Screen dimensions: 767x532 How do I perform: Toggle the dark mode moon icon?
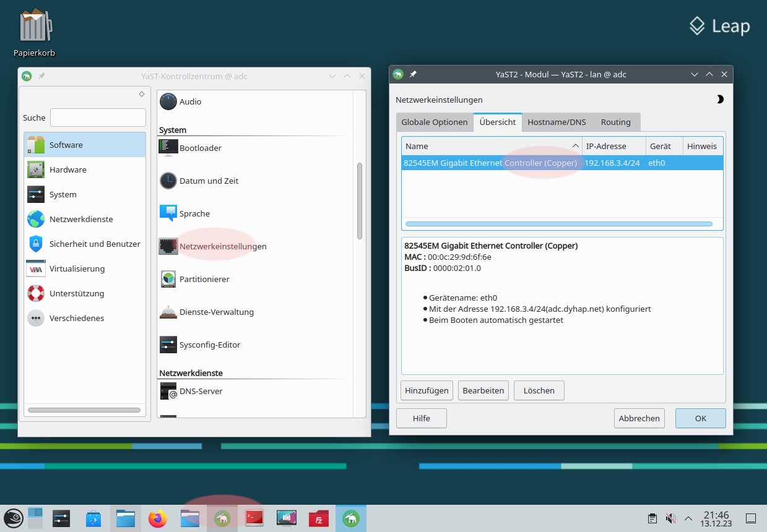click(x=719, y=100)
